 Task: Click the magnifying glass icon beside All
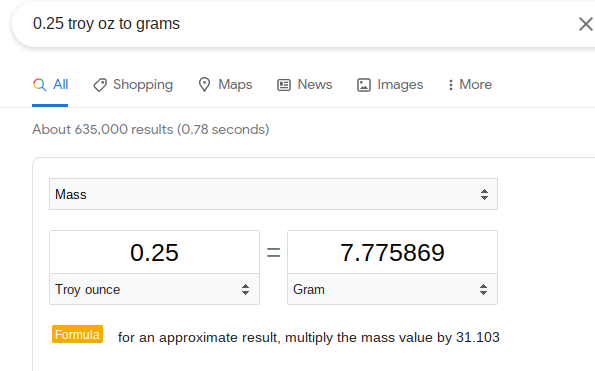[39, 85]
